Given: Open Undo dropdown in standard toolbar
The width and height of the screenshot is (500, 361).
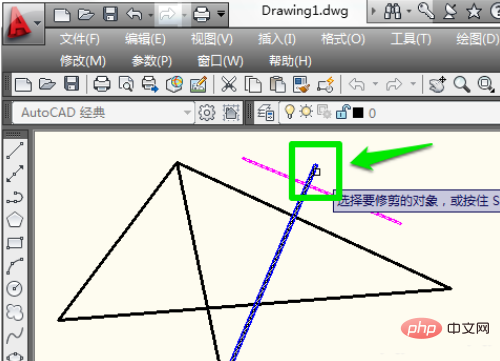Looking at the screenshot, I should click(x=375, y=84).
